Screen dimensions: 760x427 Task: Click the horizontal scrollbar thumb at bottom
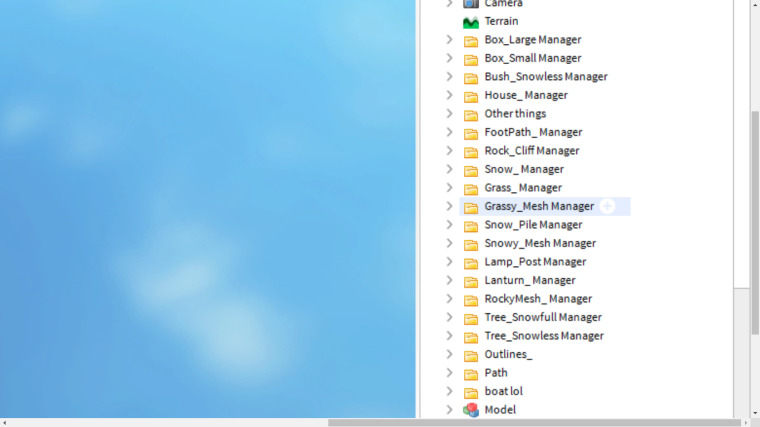(x=535, y=423)
